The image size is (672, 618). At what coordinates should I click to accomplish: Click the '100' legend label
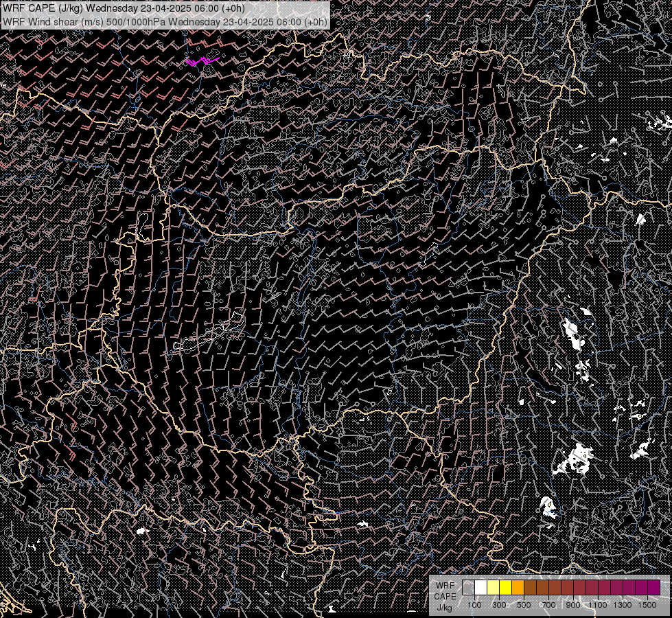[474, 605]
